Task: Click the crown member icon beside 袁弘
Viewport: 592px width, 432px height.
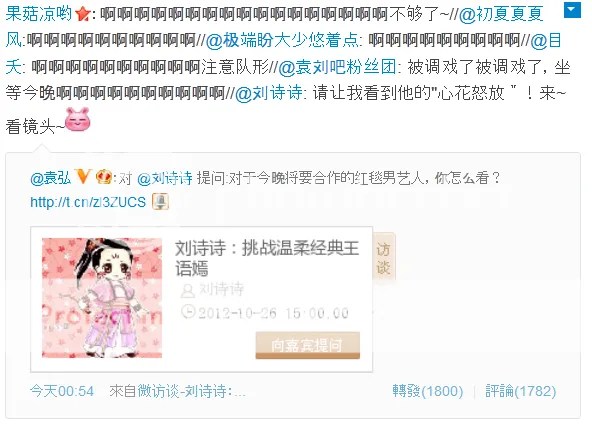Action: 103,177
